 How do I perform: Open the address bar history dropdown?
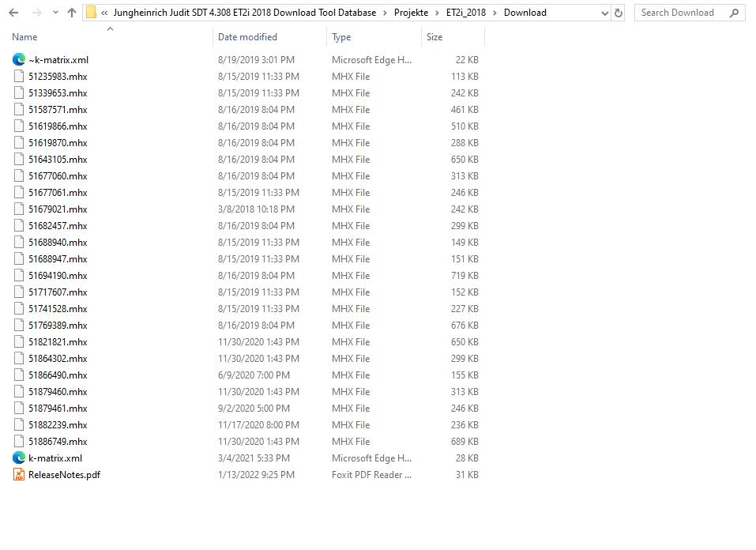click(604, 13)
